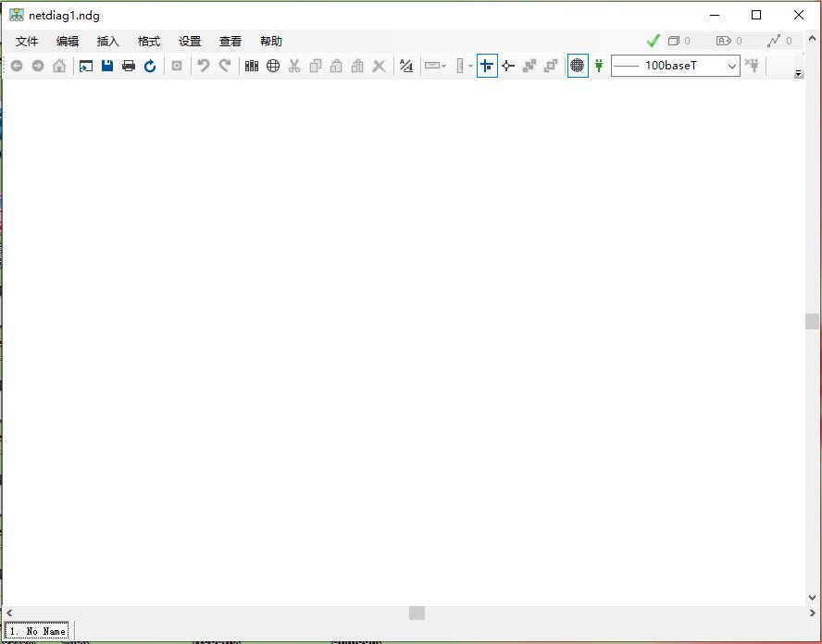Open the 查看 menu
Image resolution: width=822 pixels, height=644 pixels.
(230, 42)
